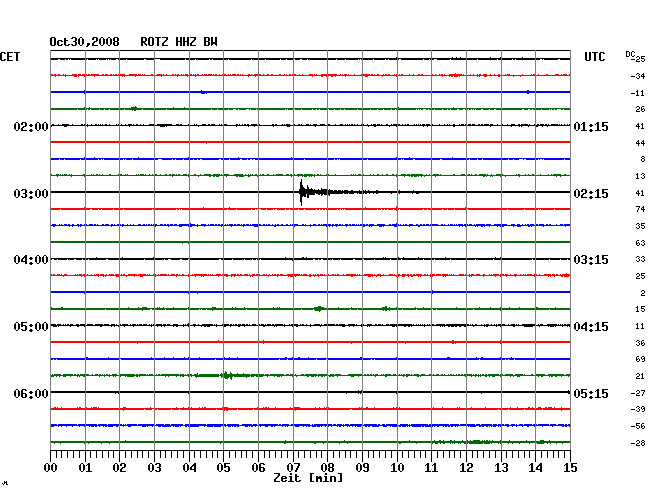Click the DC value -27
650x494 pixels.
[638, 392]
